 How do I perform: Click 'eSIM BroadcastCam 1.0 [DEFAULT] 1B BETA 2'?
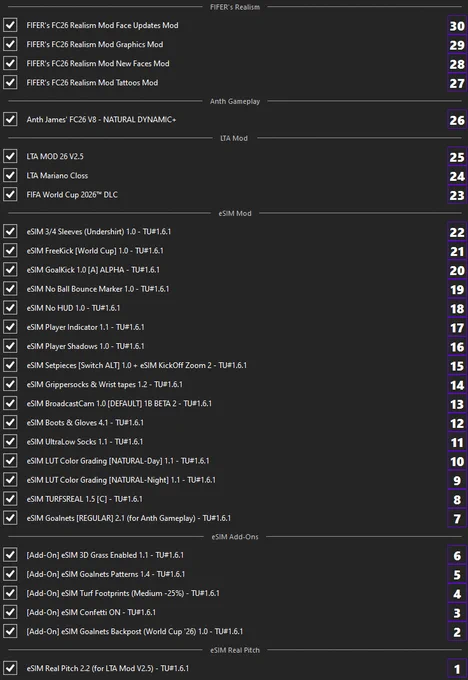click(101, 403)
